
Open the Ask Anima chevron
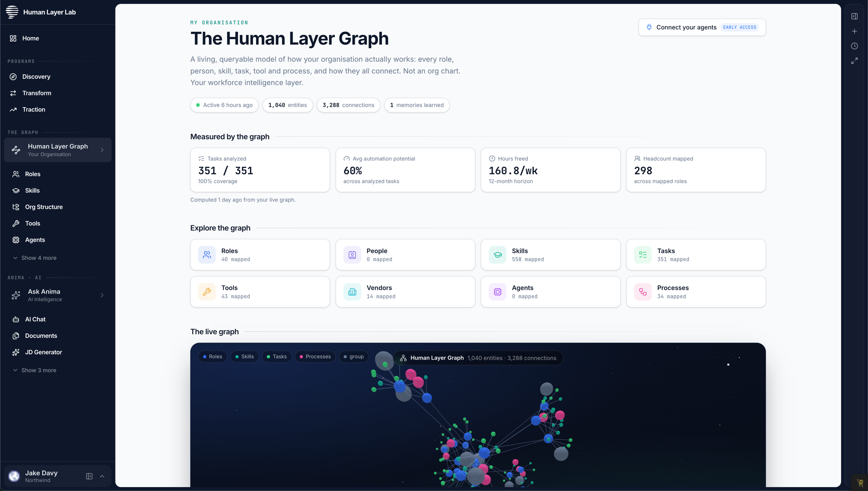coord(102,296)
